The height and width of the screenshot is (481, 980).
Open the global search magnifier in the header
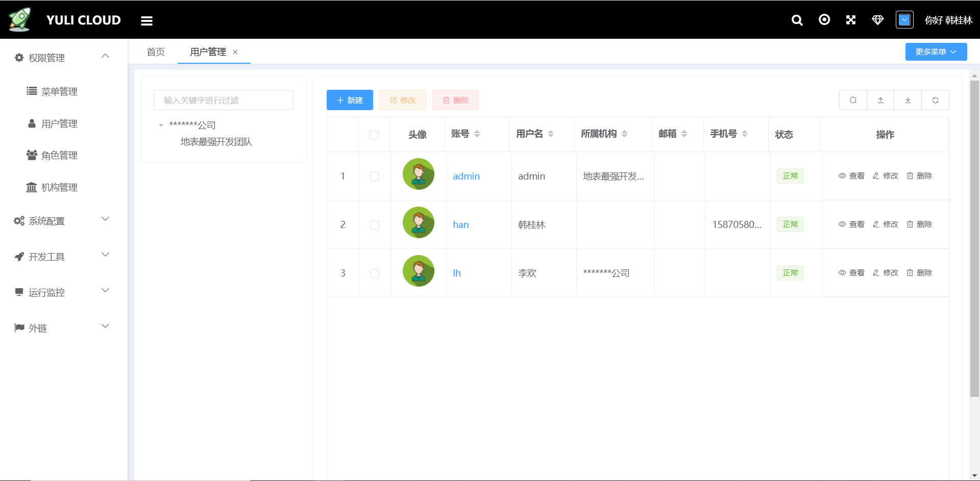point(797,20)
